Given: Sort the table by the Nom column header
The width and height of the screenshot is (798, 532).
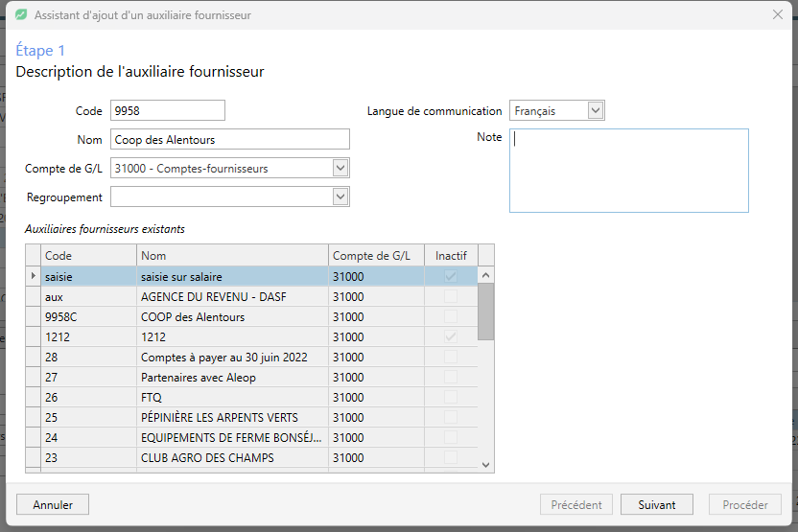Looking at the screenshot, I should (232, 255).
